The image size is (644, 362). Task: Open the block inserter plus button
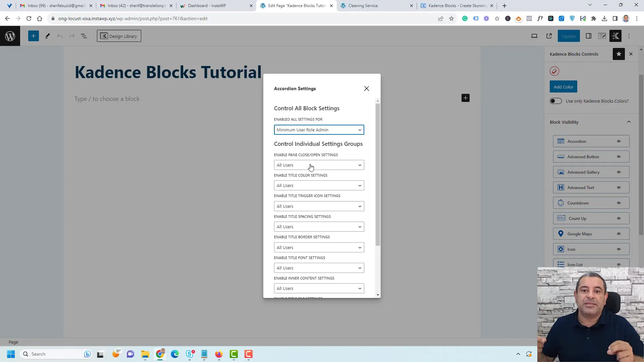34,36
